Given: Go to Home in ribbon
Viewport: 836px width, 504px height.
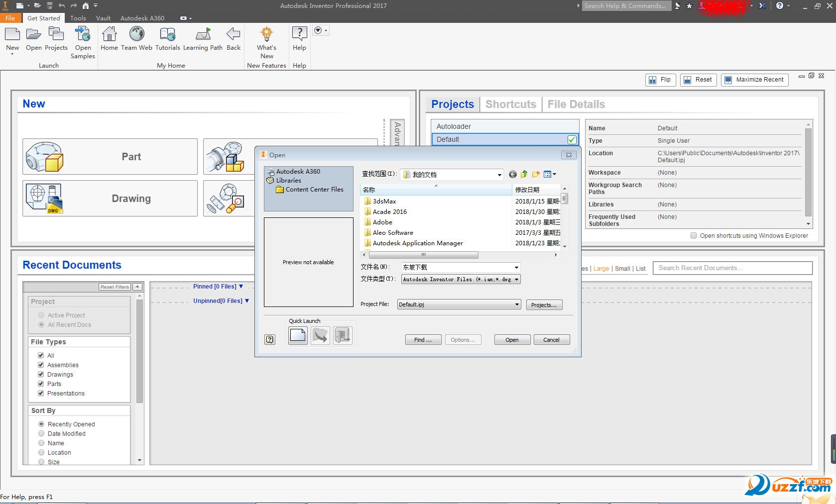Looking at the screenshot, I should (109, 34).
